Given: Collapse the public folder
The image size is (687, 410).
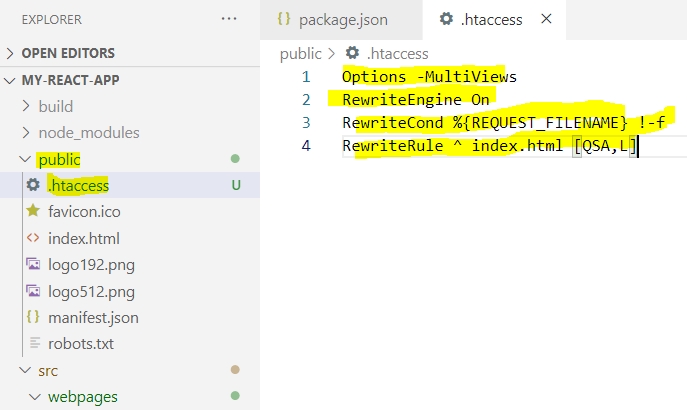Looking at the screenshot, I should coord(58,159).
